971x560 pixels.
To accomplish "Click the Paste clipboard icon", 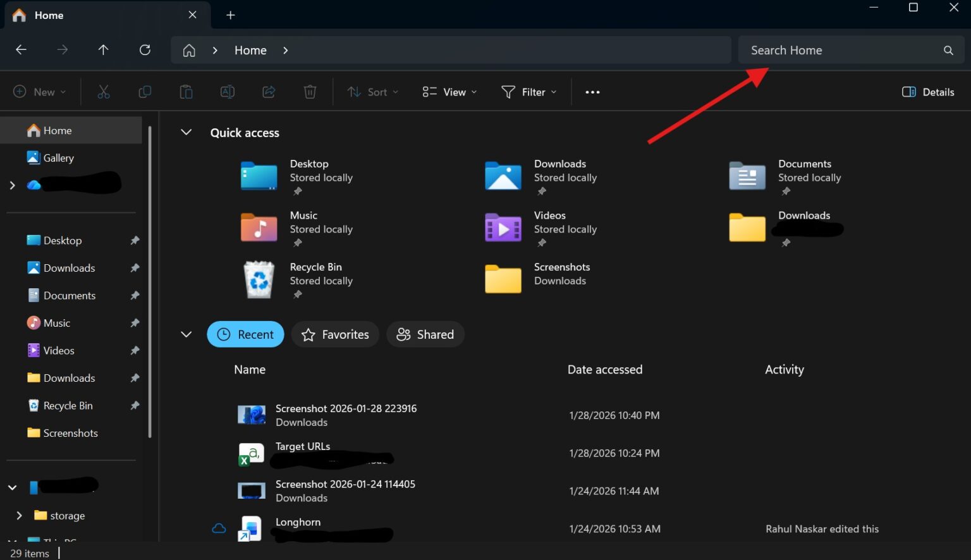I will [186, 92].
